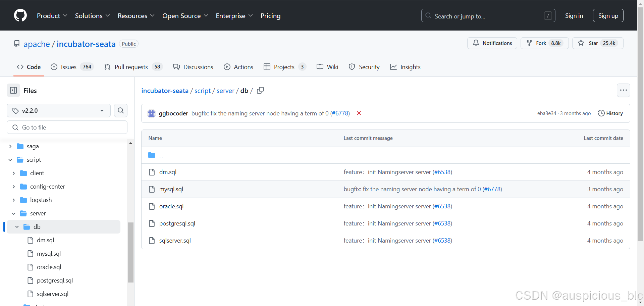Switch to the Actions tab
The image size is (644, 306).
(x=238, y=67)
